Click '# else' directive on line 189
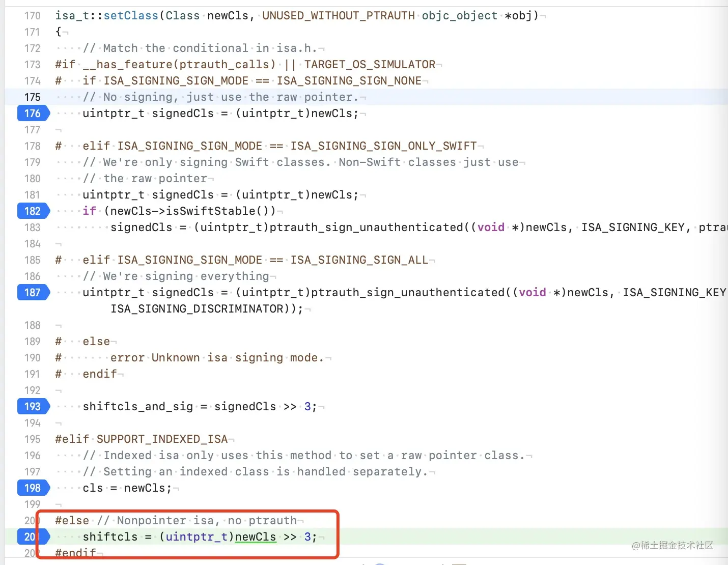Screen dimensions: 728x565 pyautogui.click(x=82, y=341)
